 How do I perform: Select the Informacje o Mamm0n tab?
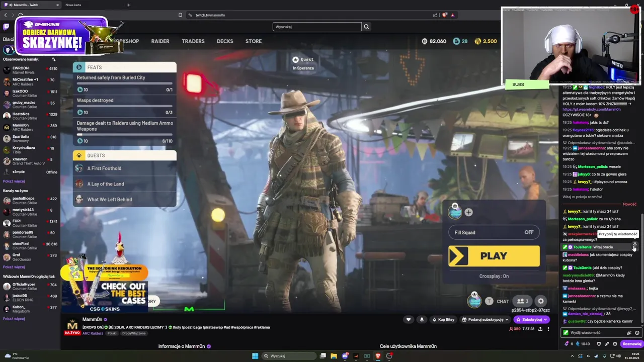tap(185, 346)
